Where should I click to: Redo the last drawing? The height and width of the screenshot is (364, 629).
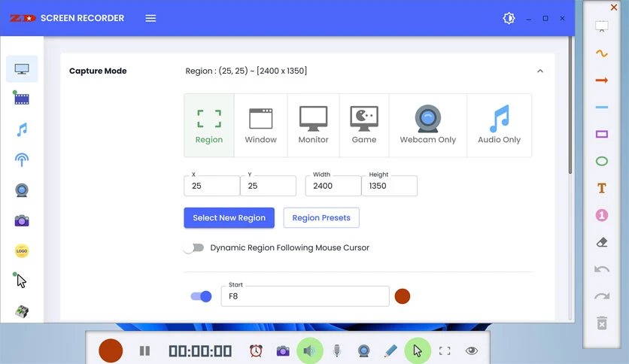(601, 296)
